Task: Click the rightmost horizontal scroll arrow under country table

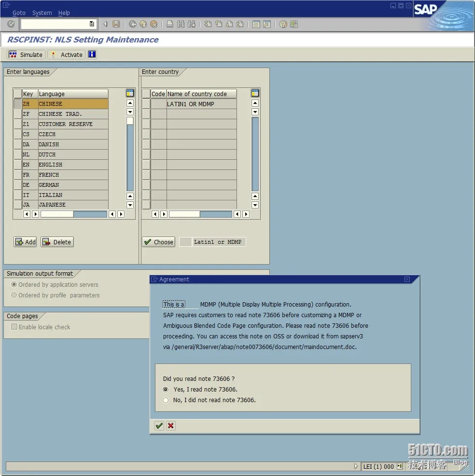Action: click(x=246, y=214)
